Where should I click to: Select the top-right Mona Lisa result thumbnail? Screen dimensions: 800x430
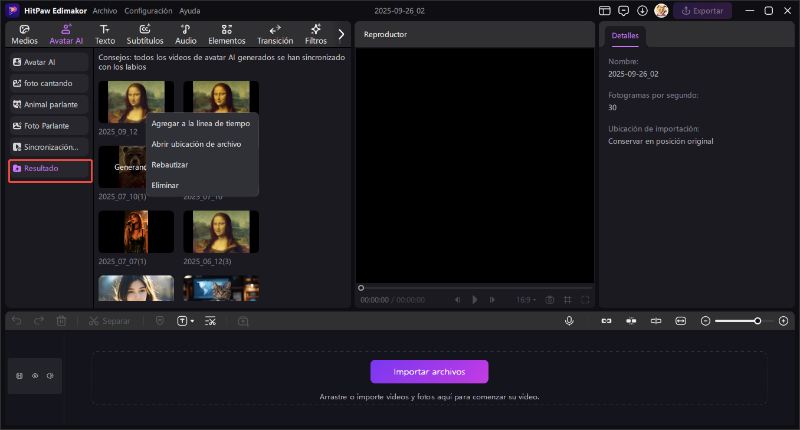click(x=221, y=96)
